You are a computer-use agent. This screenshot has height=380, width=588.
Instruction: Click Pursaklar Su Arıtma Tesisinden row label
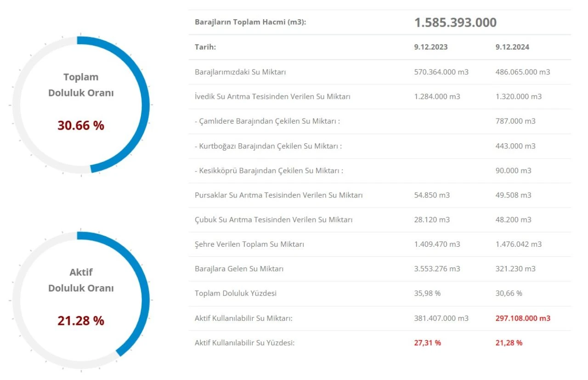(x=278, y=195)
